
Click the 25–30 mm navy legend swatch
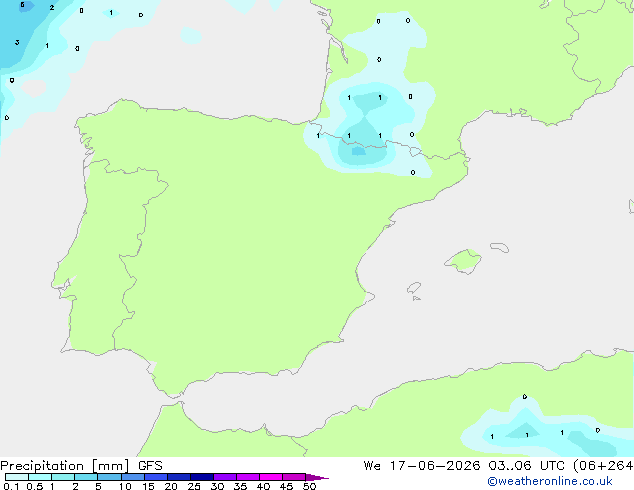tap(202, 477)
